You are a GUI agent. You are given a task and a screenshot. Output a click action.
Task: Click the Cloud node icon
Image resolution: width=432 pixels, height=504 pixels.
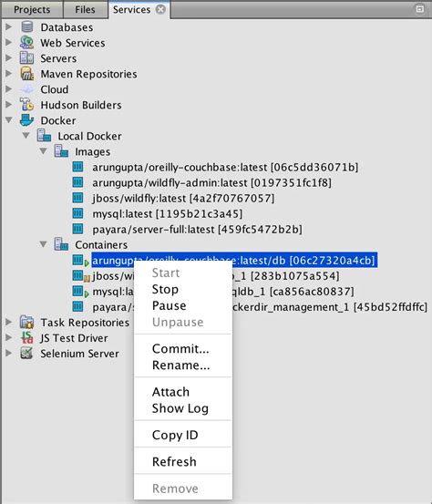point(27,89)
